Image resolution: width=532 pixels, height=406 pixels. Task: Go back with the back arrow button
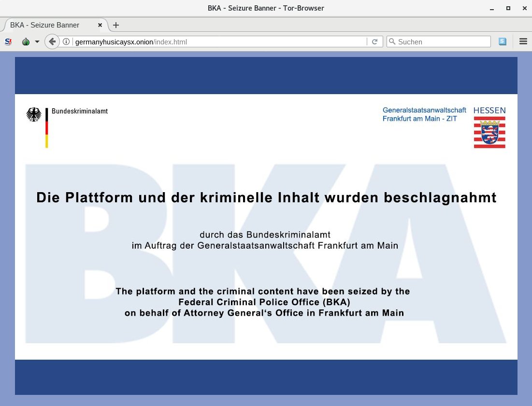click(52, 42)
